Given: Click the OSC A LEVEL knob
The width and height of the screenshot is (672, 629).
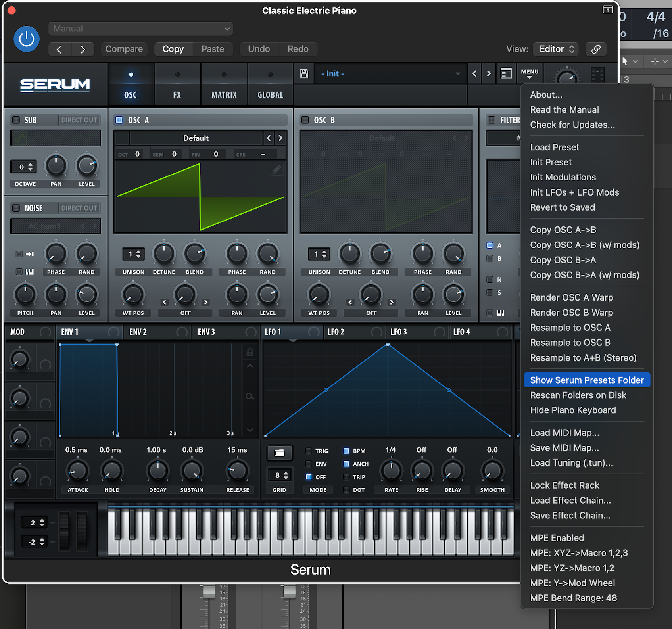Looking at the screenshot, I should pyautogui.click(x=268, y=295).
